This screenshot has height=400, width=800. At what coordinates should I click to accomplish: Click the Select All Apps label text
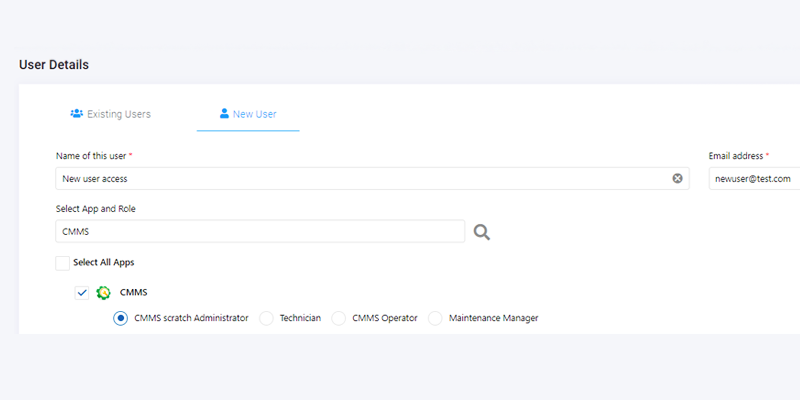click(x=104, y=263)
